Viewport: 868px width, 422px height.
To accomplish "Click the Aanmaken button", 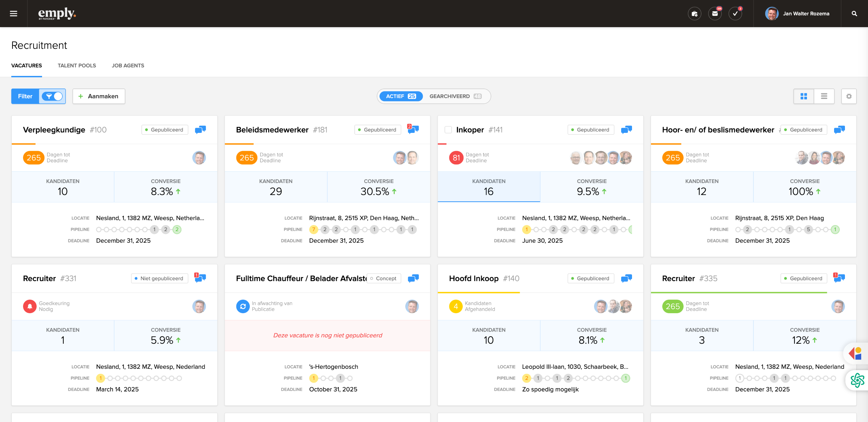I will click(99, 96).
